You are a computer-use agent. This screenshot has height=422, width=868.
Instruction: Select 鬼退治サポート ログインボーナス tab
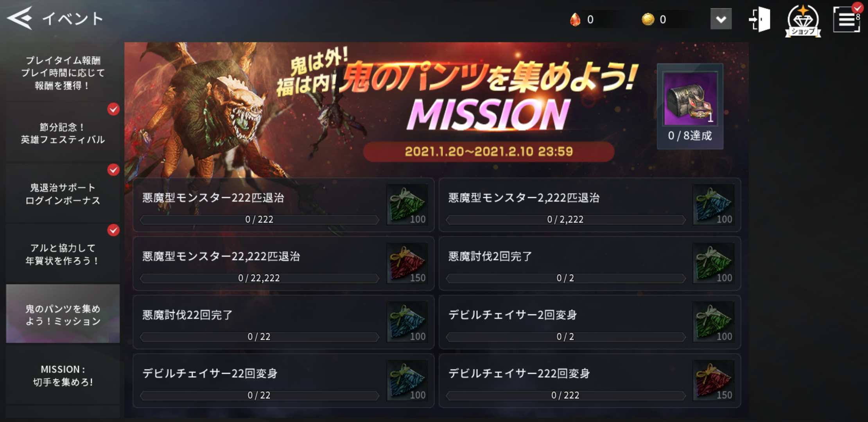pyautogui.click(x=63, y=194)
